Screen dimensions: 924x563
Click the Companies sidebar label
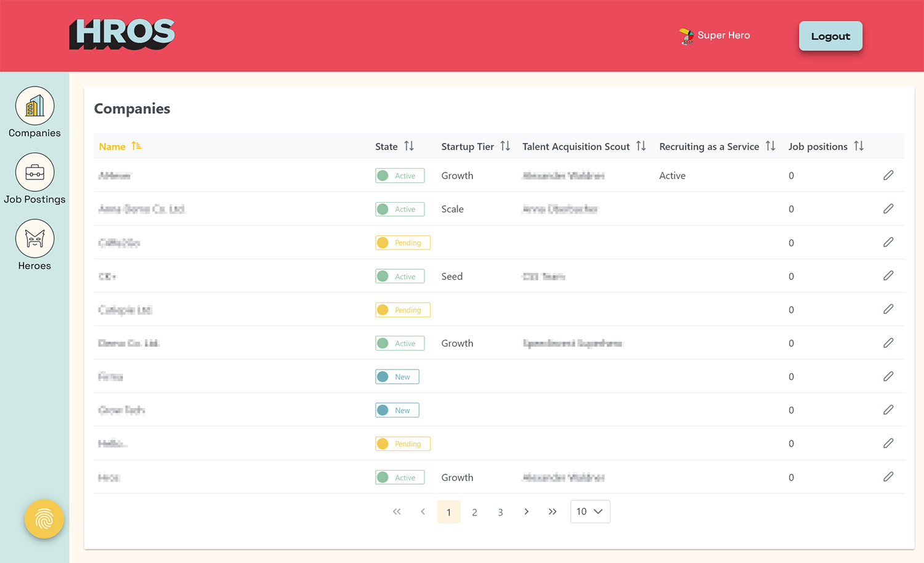click(x=34, y=133)
